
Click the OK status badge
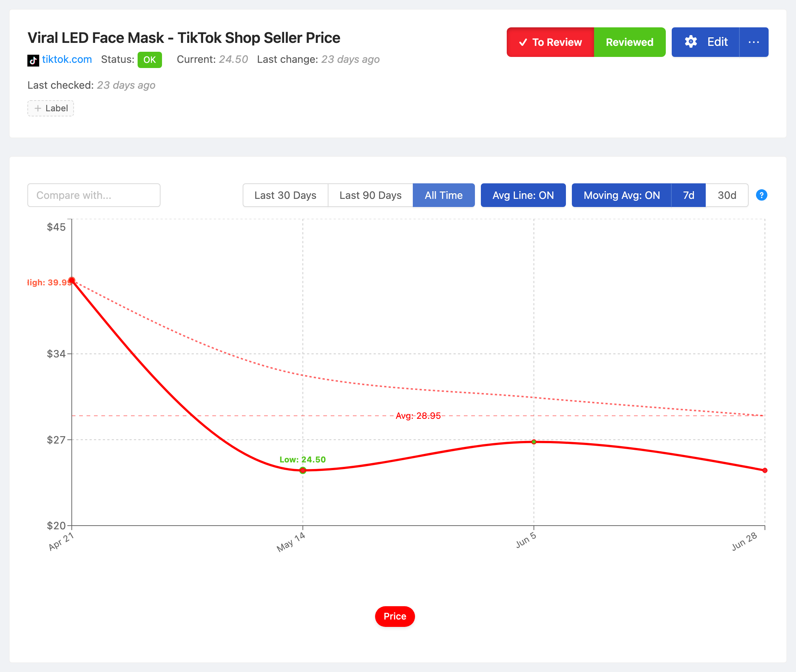(149, 60)
